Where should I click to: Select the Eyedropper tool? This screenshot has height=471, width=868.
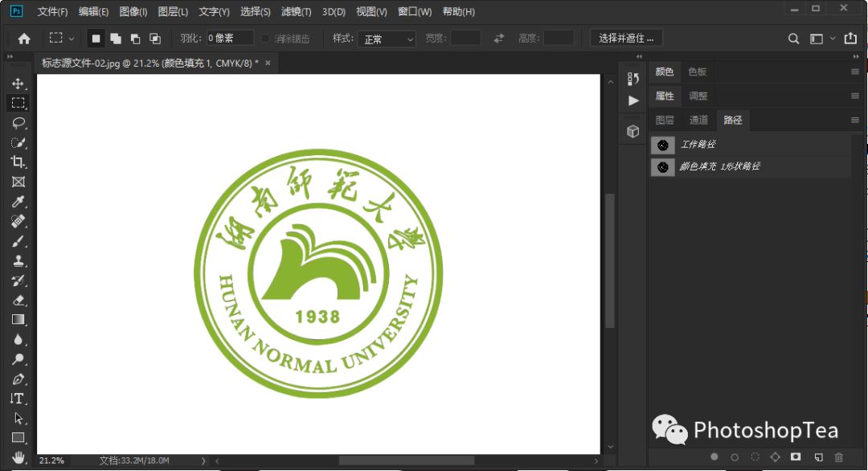(18, 202)
